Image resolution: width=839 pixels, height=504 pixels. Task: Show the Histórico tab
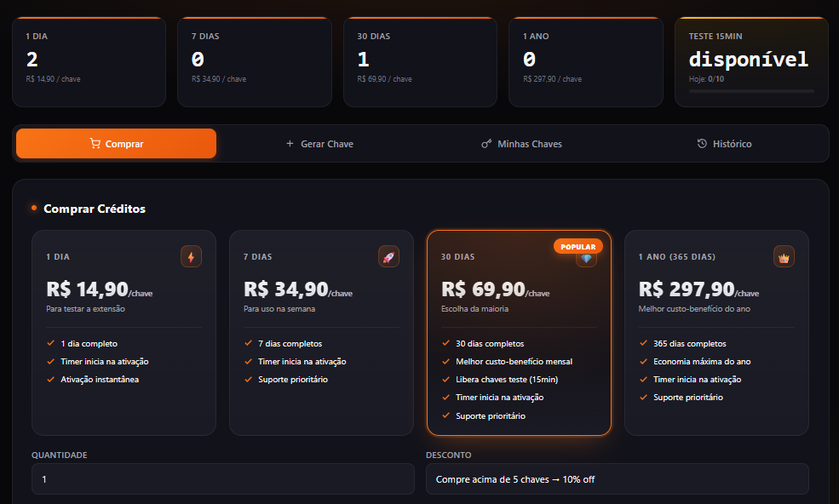coord(725,143)
